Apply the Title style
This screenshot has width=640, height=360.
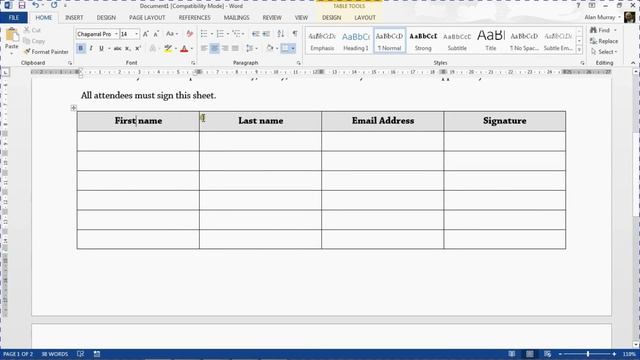point(491,41)
